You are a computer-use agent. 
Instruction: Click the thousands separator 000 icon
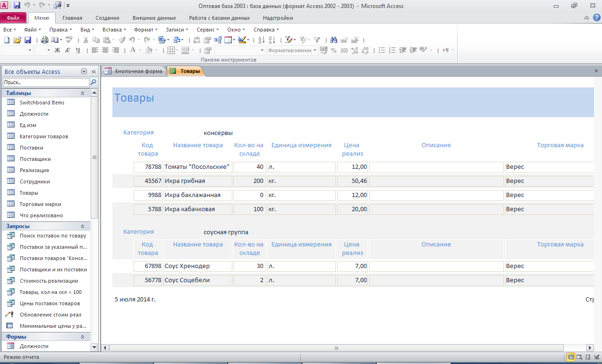[344, 50]
